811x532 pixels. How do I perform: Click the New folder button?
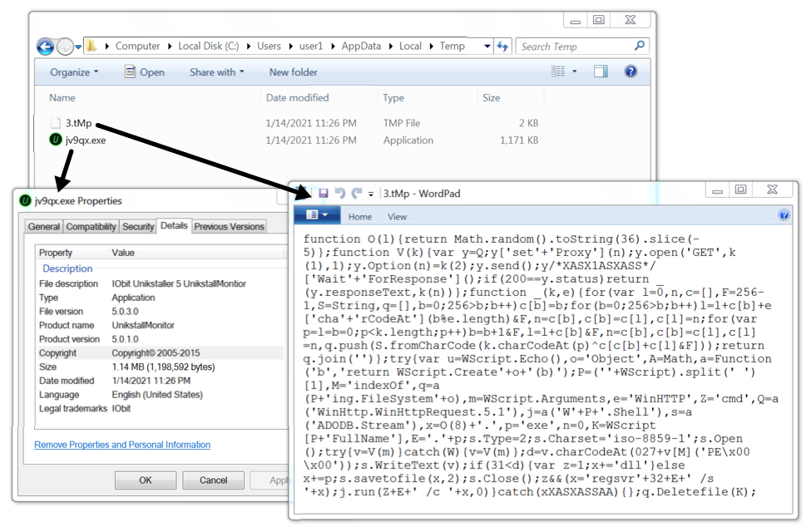(294, 72)
